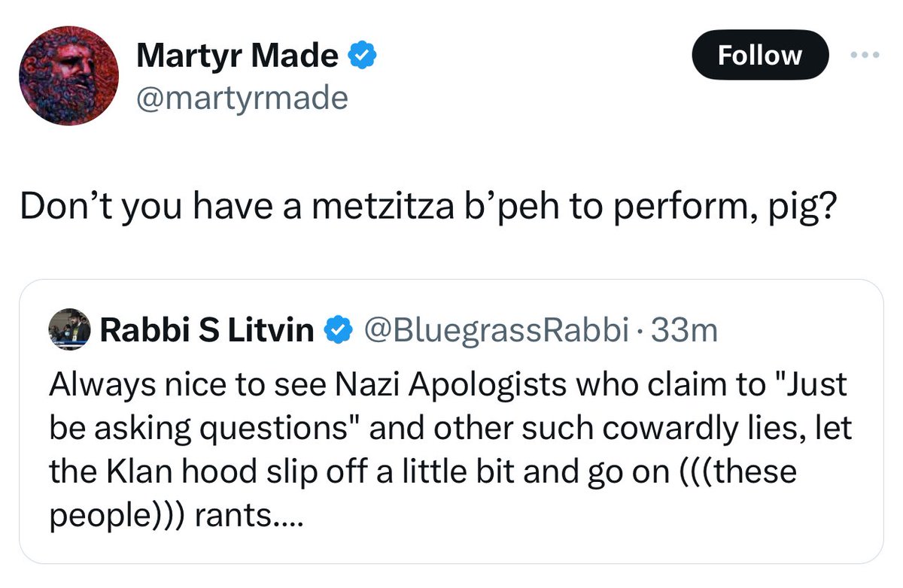Open Martyr Made's profile avatar
The width and height of the screenshot is (903, 588).
click(69, 75)
